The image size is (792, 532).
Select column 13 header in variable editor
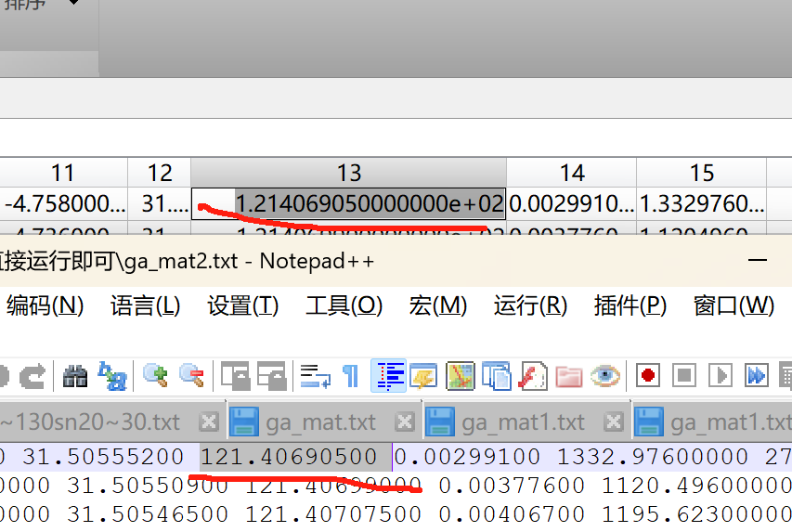348,173
